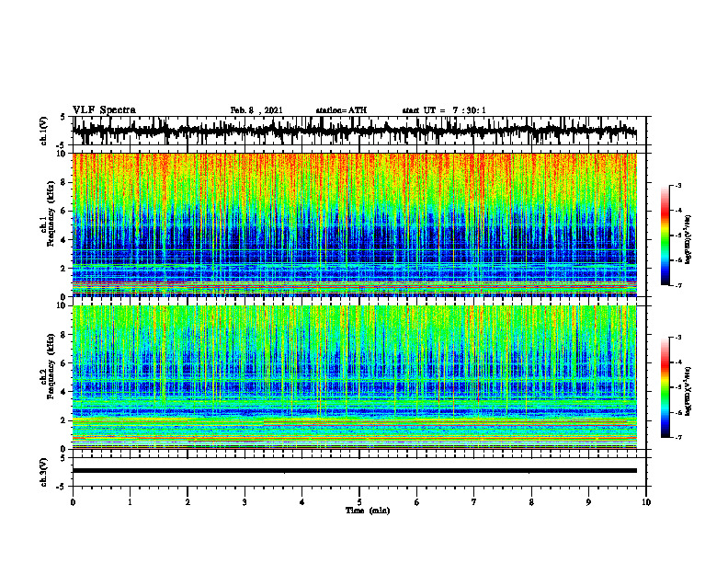Click the "ch.3(V)" axis label

coord(44,472)
